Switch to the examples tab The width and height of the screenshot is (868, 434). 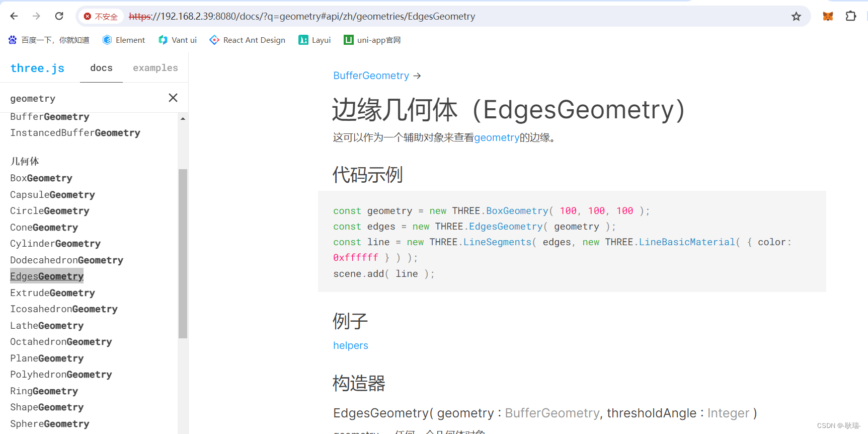[x=155, y=68]
